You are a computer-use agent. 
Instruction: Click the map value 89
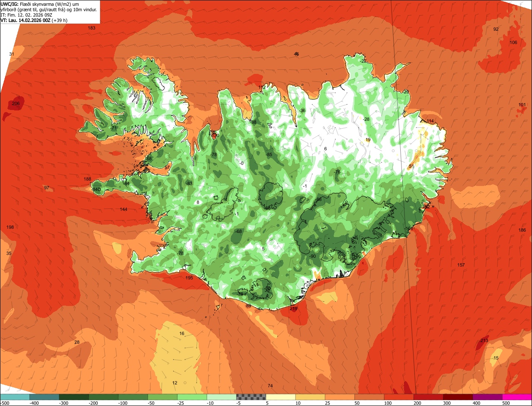(x=249, y=306)
